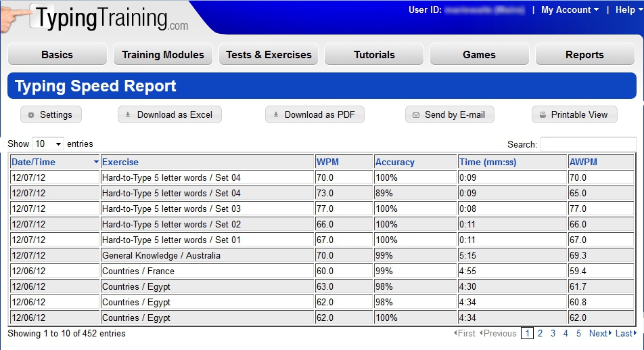Open Settings with the gear icon
Screen dimensions: 644x350
51,115
